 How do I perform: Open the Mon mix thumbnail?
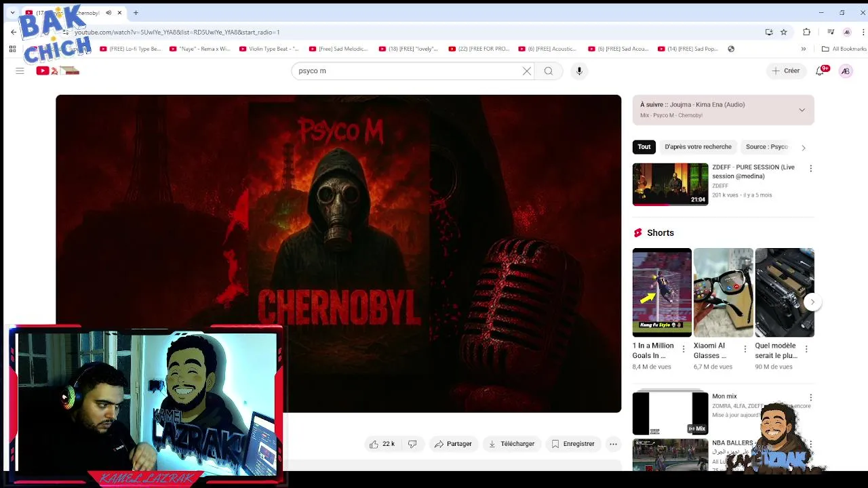pyautogui.click(x=670, y=413)
